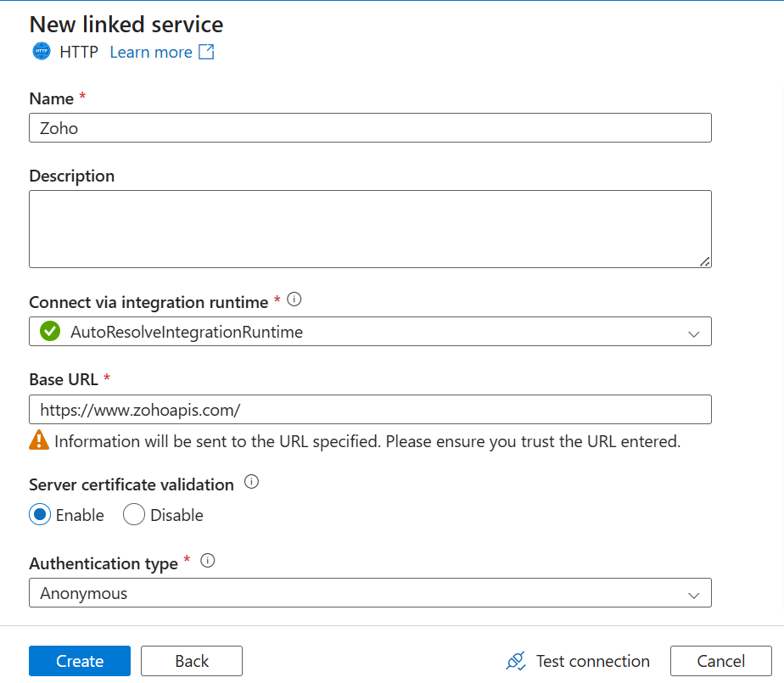Go back with the Back button
Screen dimensions: 784x683
pos(192,661)
